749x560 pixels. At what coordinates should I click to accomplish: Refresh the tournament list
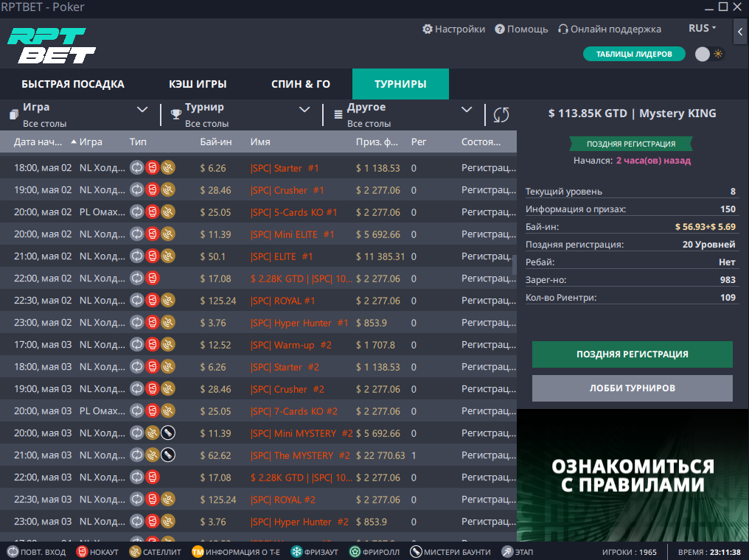point(501,114)
